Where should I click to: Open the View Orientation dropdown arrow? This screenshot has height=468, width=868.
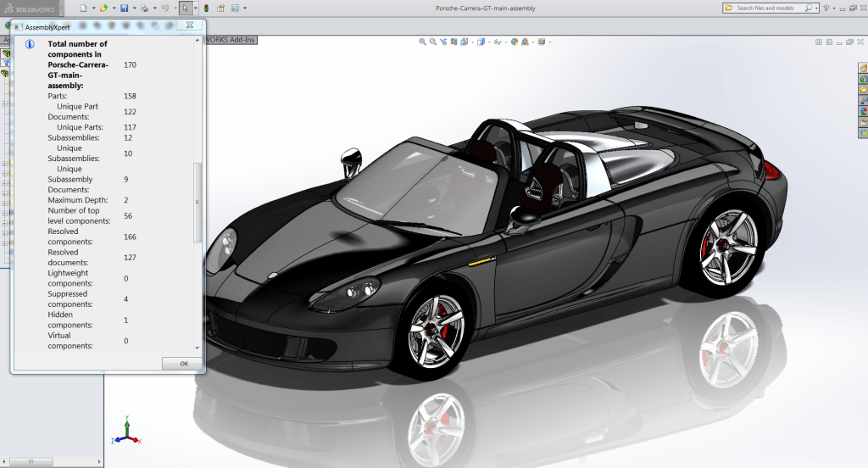pyautogui.click(x=487, y=42)
